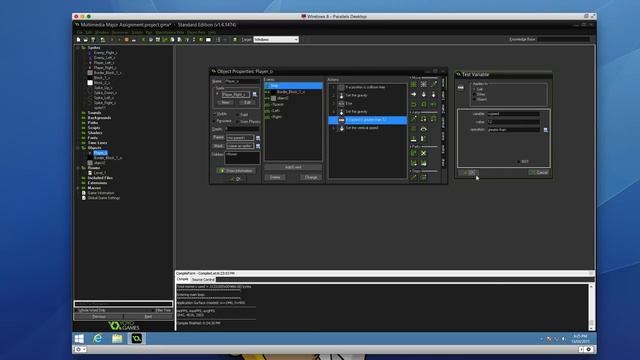Open the Parent object selection menu
The width and height of the screenshot is (640, 360).
[258, 138]
